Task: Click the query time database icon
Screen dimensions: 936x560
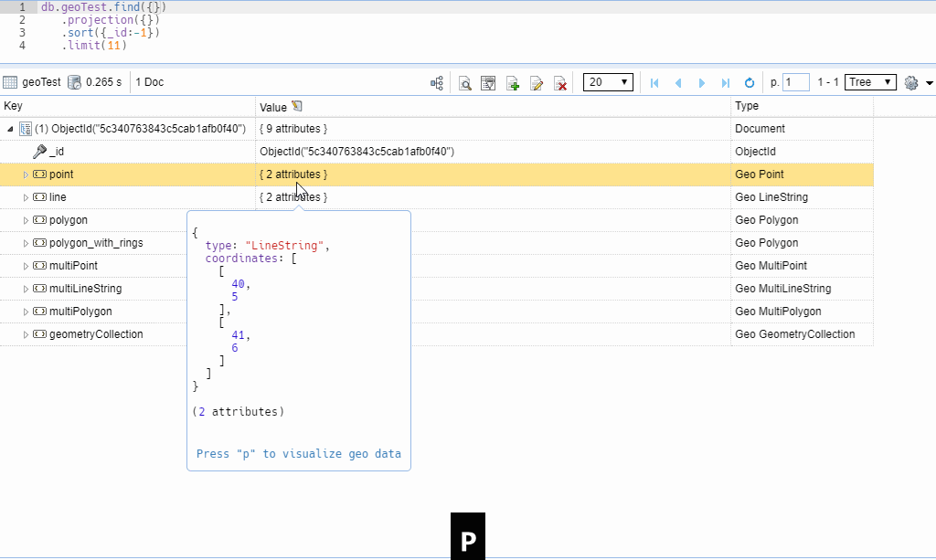Action: 75,82
